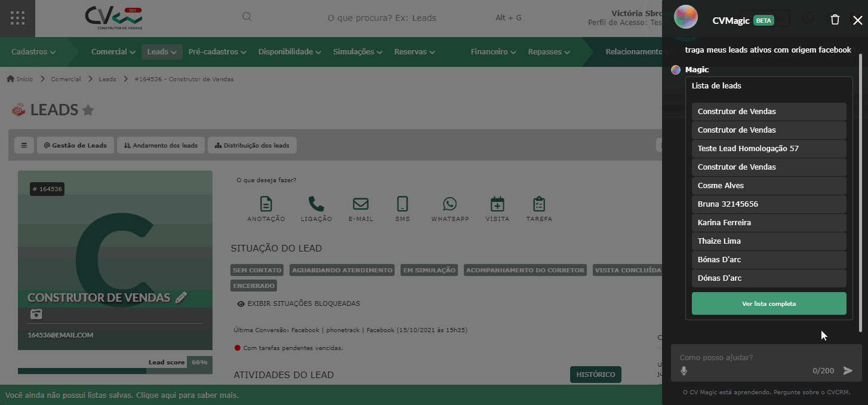Open lead Dónas D'arc

tap(769, 278)
